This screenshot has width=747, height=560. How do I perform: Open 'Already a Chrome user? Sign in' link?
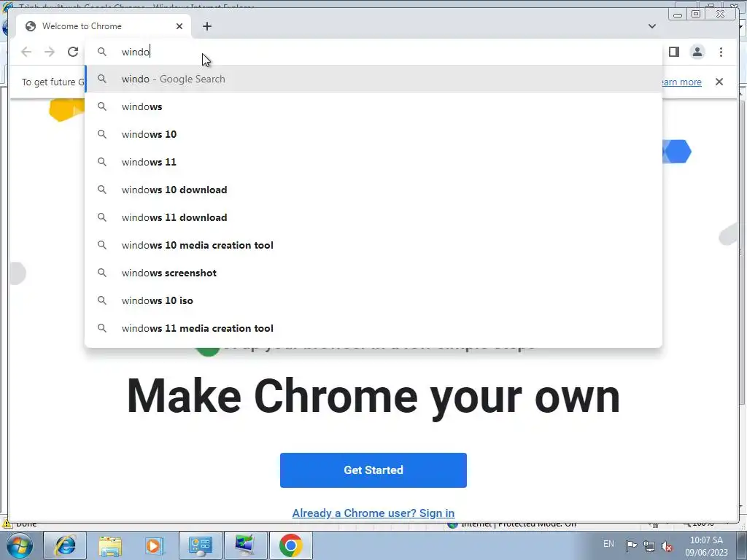[373, 513]
